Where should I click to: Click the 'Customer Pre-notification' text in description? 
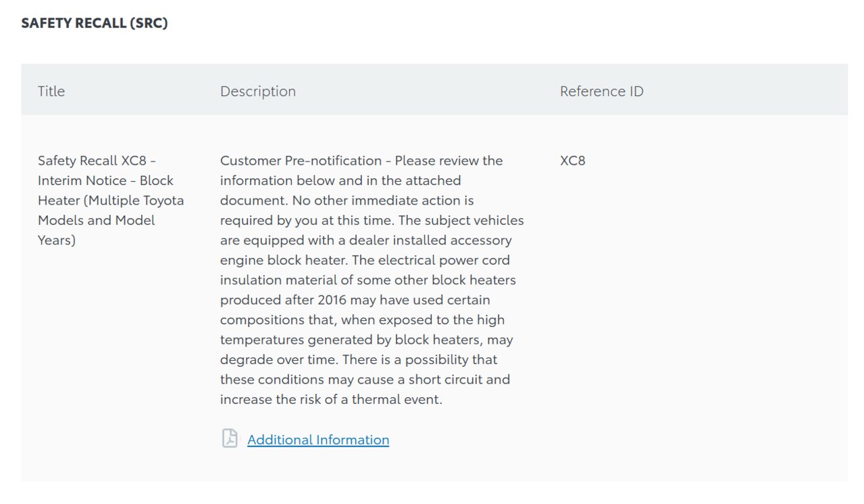(301, 161)
